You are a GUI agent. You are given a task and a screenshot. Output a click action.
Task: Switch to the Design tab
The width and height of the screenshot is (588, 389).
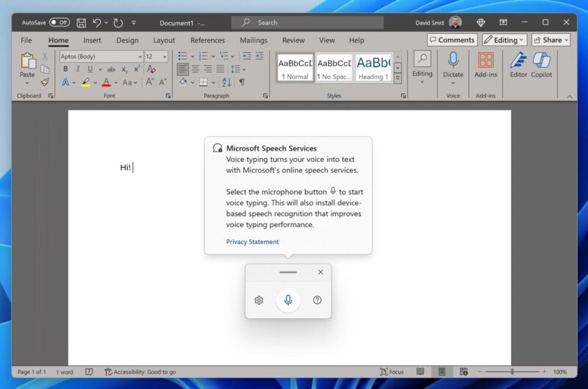[127, 40]
